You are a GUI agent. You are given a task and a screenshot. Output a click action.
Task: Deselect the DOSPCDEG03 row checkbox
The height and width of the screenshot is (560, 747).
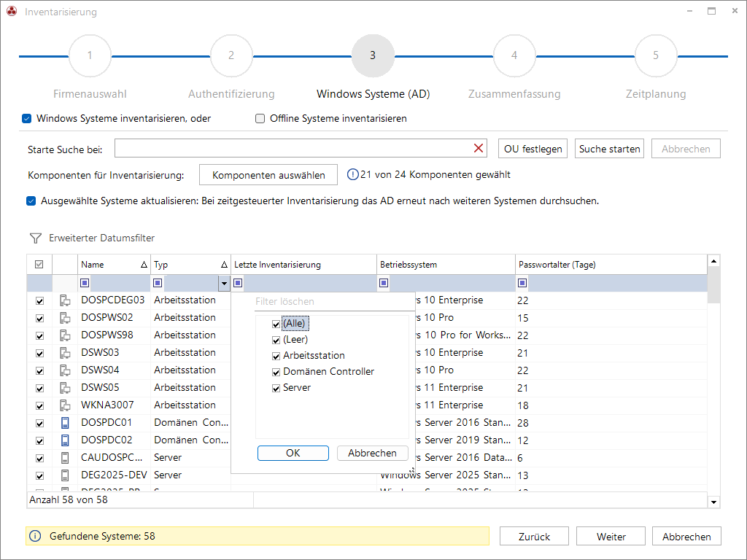[39, 301]
